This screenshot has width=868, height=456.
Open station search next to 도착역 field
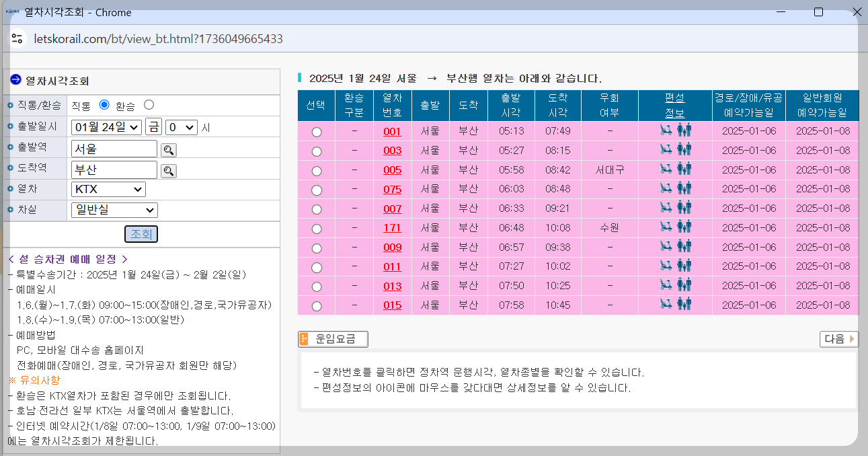[169, 171]
